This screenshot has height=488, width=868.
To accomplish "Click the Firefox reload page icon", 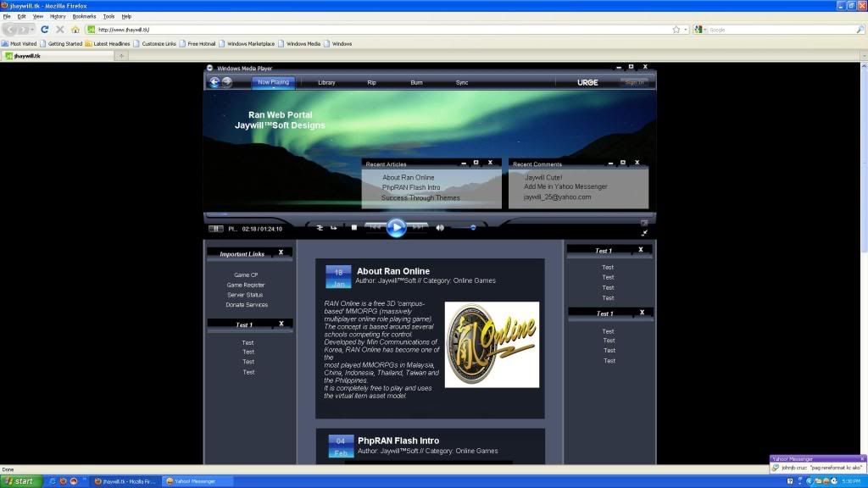I will point(45,29).
